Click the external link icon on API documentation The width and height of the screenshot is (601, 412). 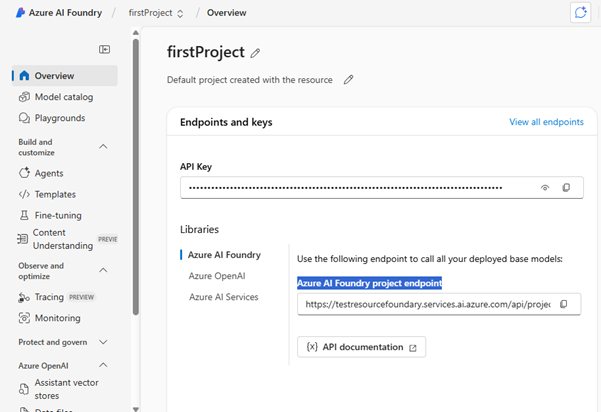413,348
